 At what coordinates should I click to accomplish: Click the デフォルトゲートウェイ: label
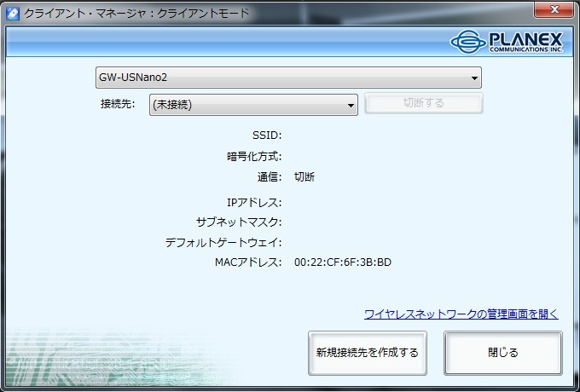(x=223, y=242)
